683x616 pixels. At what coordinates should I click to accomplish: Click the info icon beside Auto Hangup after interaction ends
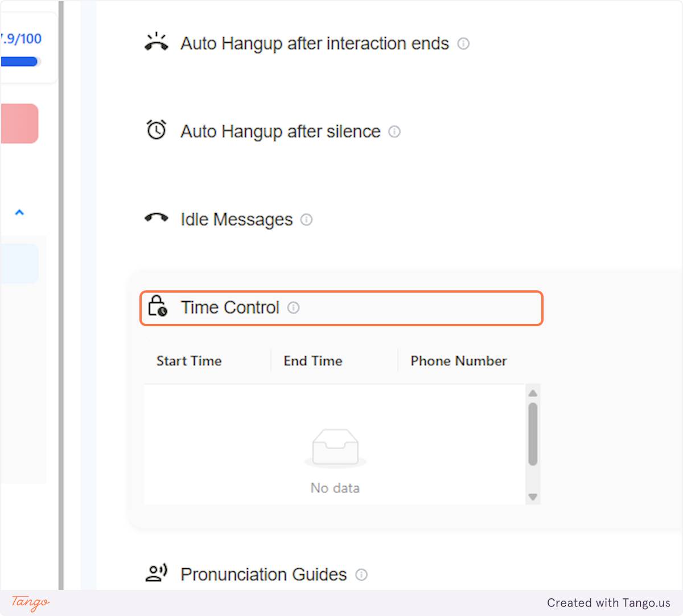point(463,44)
